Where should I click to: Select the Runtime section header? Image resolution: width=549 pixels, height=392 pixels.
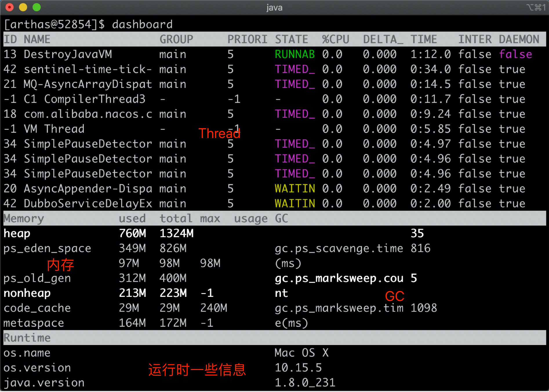click(x=27, y=337)
